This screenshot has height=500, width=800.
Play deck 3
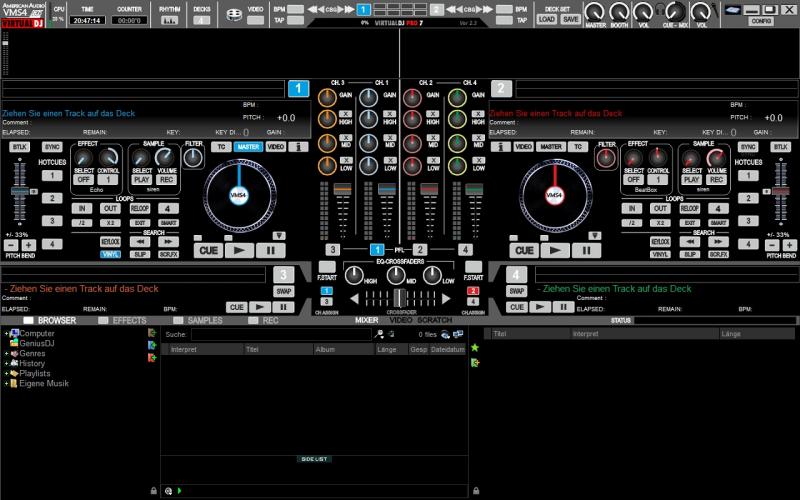pyautogui.click(x=260, y=307)
